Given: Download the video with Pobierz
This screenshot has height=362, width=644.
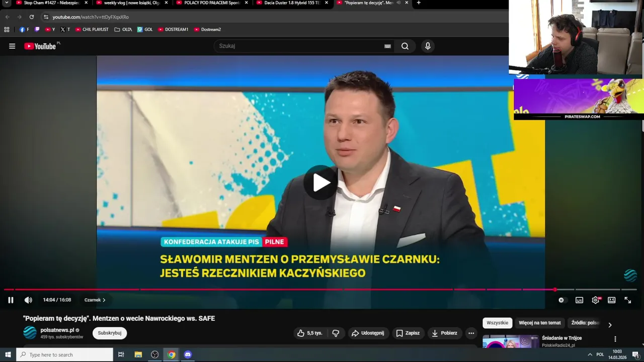Looking at the screenshot, I should (444, 333).
